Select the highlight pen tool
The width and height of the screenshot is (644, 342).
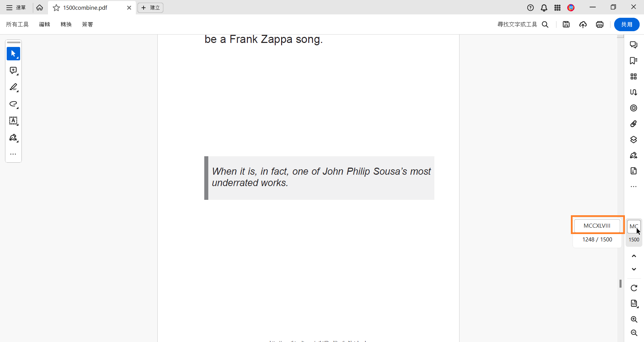tap(13, 87)
